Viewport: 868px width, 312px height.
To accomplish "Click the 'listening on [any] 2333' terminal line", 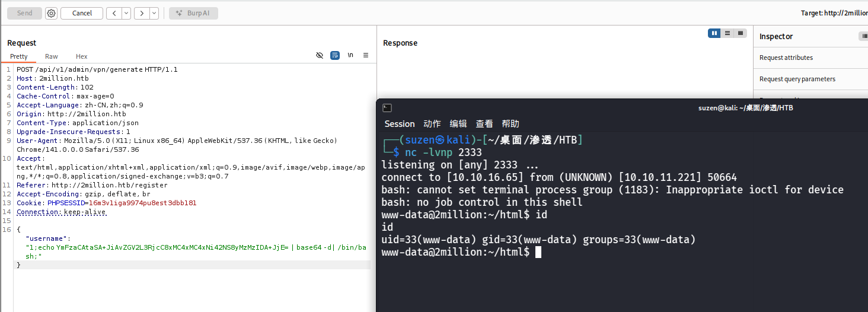I will (460, 165).
